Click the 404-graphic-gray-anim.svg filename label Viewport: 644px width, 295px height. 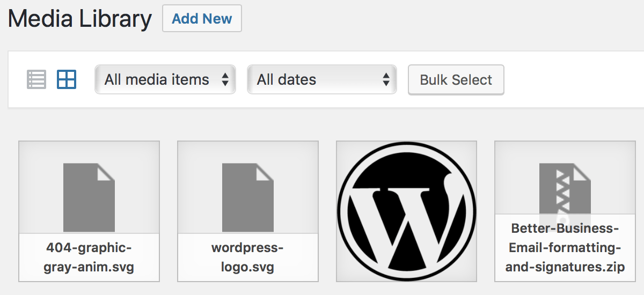click(x=89, y=257)
